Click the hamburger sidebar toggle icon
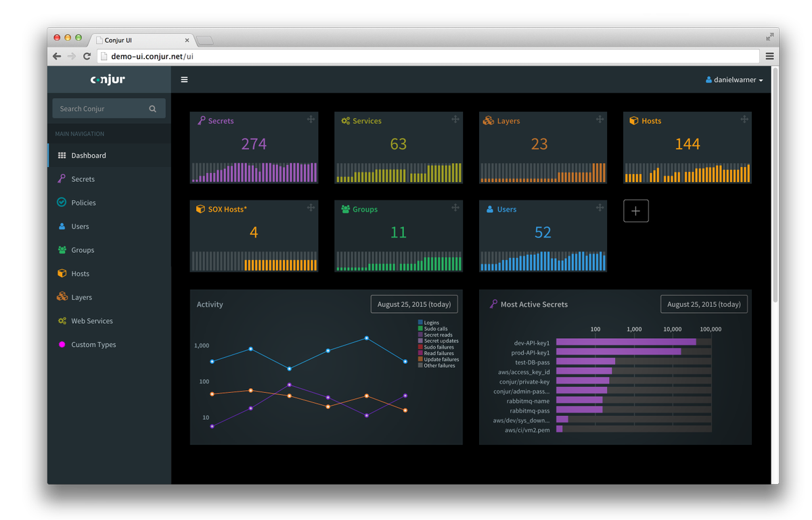This screenshot has width=812, height=520. click(x=184, y=80)
